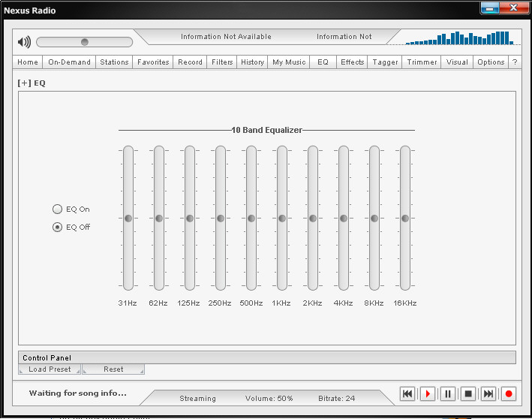
Task: Click the Control Panel header bar
Action: tap(267, 357)
